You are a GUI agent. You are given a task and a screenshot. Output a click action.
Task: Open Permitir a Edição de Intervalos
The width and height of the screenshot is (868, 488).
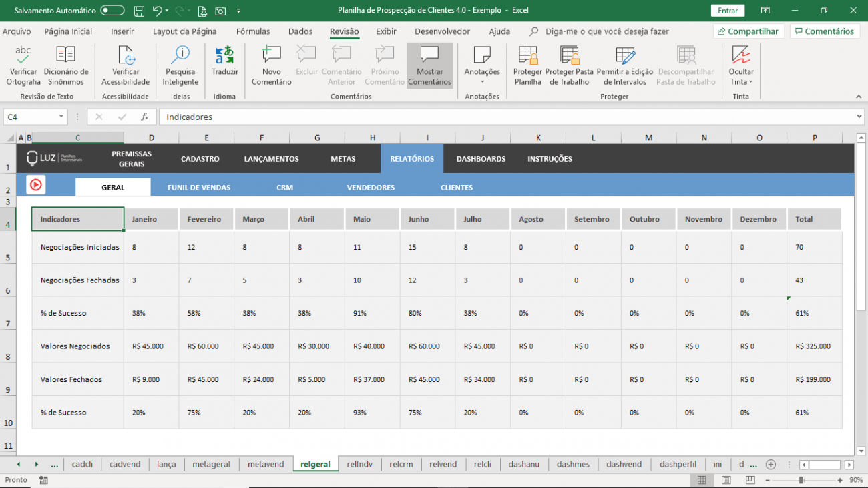click(623, 65)
